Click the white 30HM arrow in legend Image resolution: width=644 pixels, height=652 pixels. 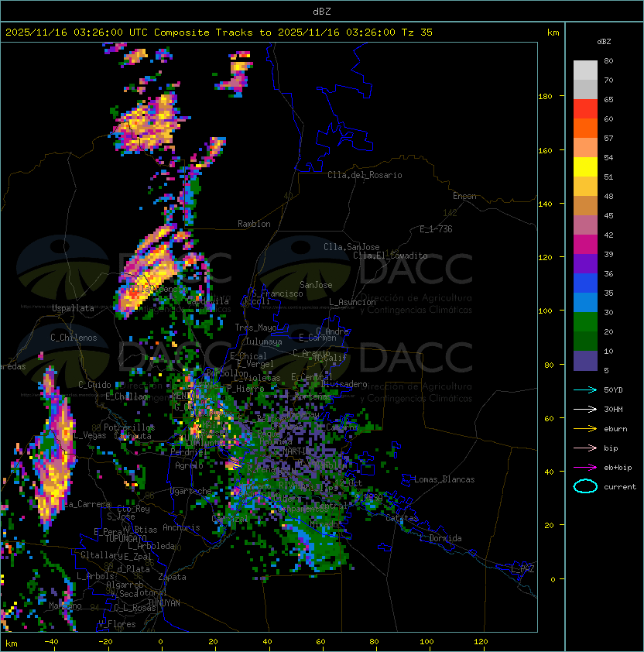pos(585,409)
